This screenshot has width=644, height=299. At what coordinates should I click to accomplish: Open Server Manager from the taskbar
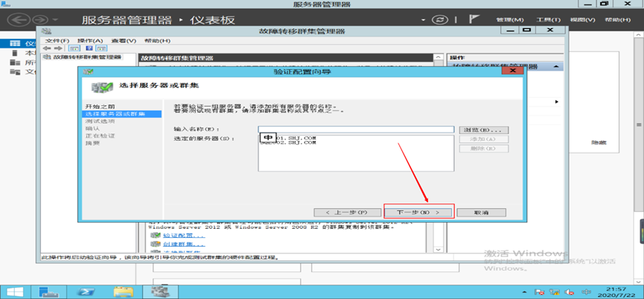(49, 292)
